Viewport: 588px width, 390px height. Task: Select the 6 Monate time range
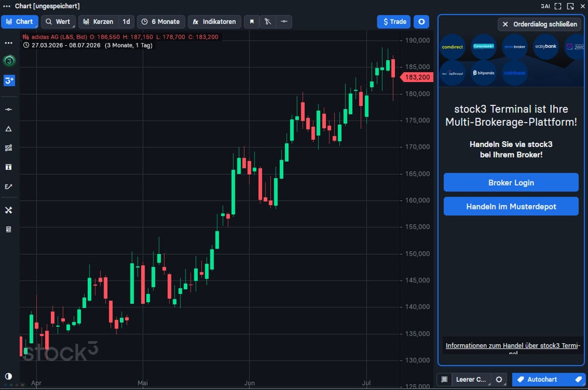click(161, 22)
